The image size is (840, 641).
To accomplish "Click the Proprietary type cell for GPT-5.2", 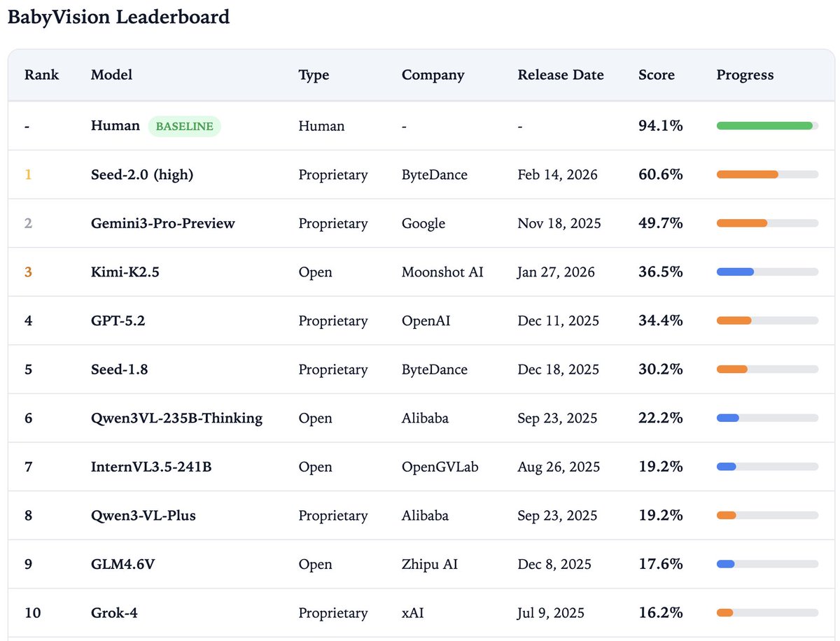I will (x=333, y=320).
